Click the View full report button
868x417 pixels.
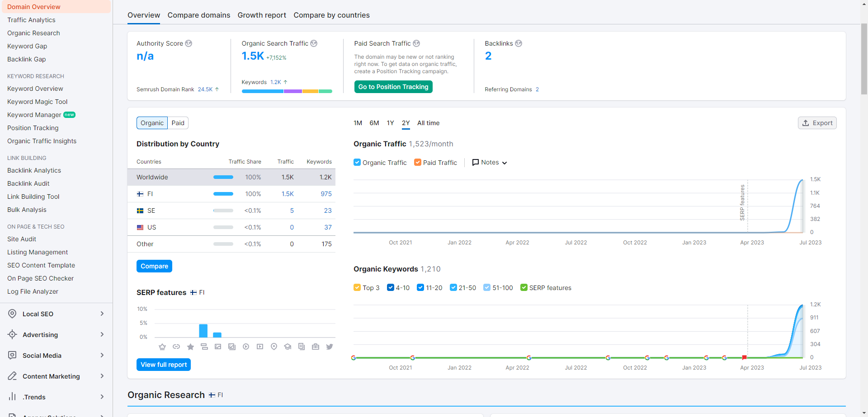(x=164, y=365)
